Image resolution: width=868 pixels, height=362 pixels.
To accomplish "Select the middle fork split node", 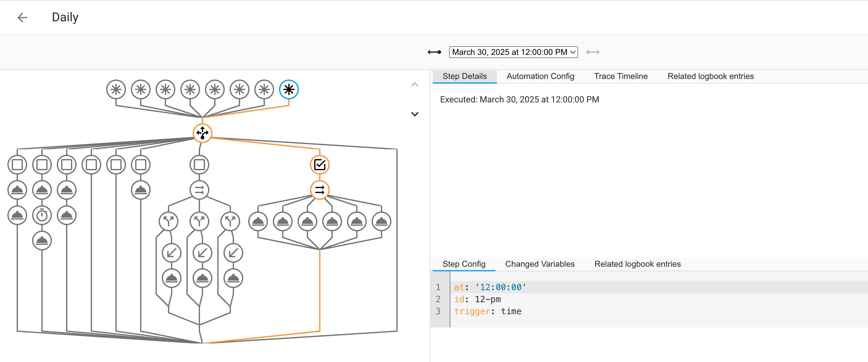I will (199, 221).
